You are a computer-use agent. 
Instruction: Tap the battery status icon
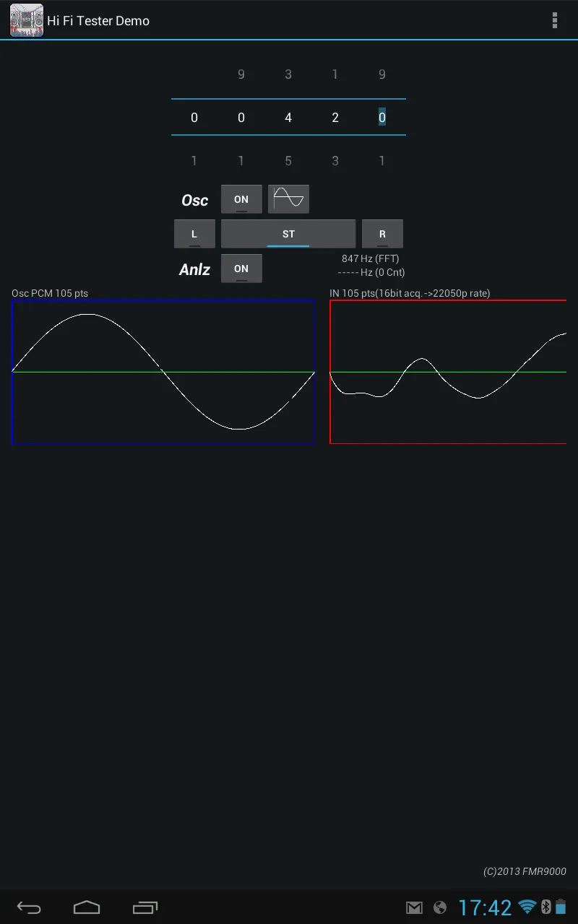(x=561, y=907)
